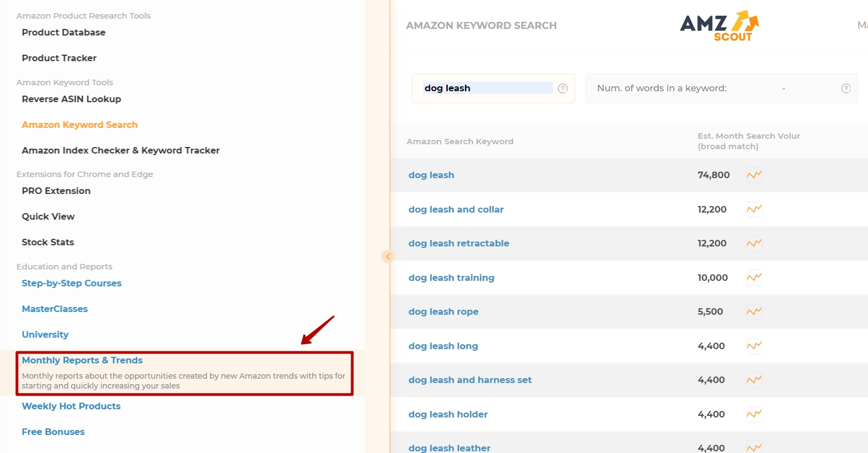
Task: Open trend chart for 'dog leash leather'
Action: point(754,448)
